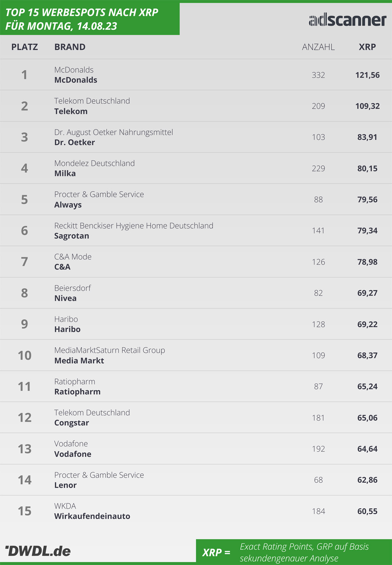Click the XRP value 121,56
392x565 pixels.
[367, 75]
